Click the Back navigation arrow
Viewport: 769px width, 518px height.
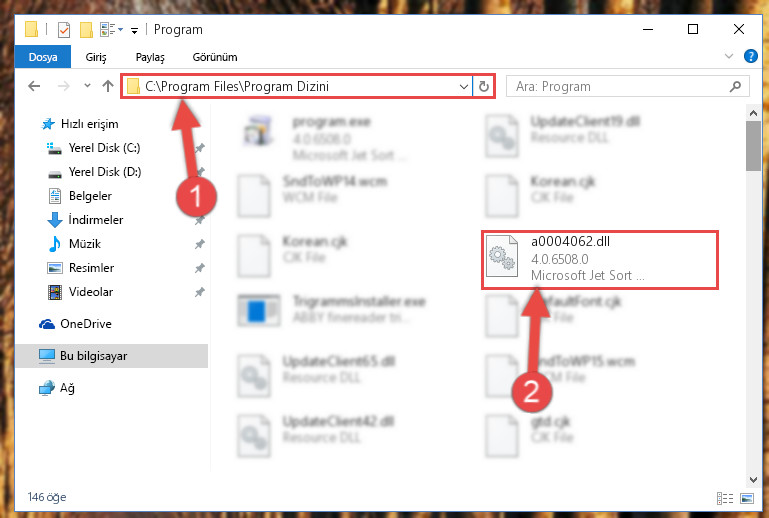click(34, 86)
